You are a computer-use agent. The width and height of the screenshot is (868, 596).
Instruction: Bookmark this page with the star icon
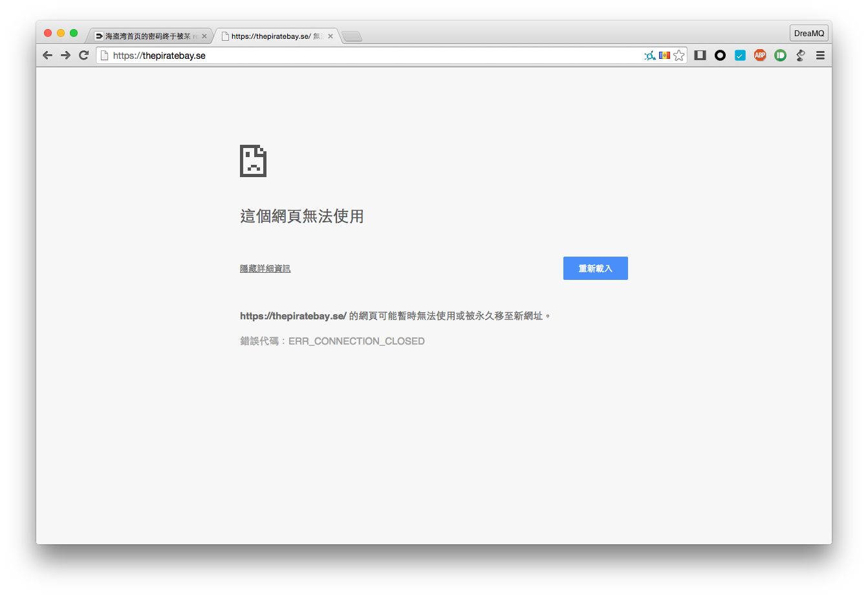coord(678,56)
